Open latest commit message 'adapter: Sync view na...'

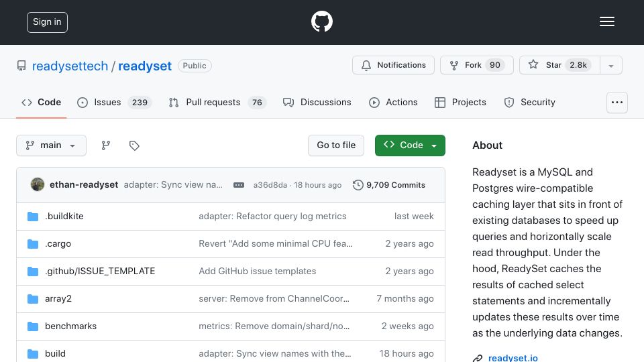pos(173,185)
